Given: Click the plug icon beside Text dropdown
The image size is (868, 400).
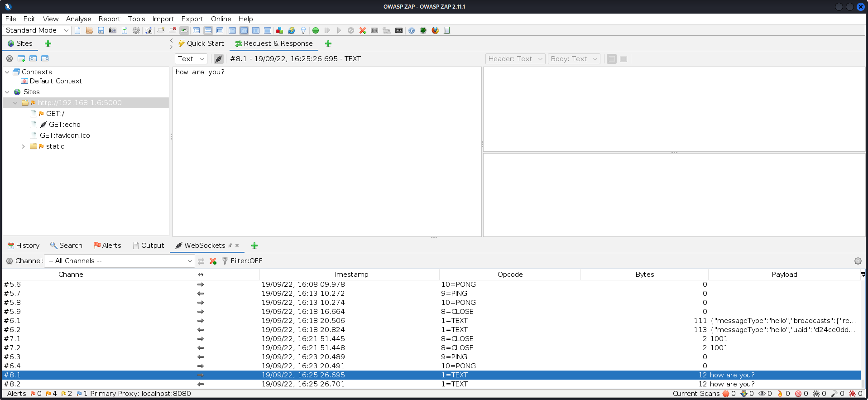Looking at the screenshot, I should coord(219,59).
